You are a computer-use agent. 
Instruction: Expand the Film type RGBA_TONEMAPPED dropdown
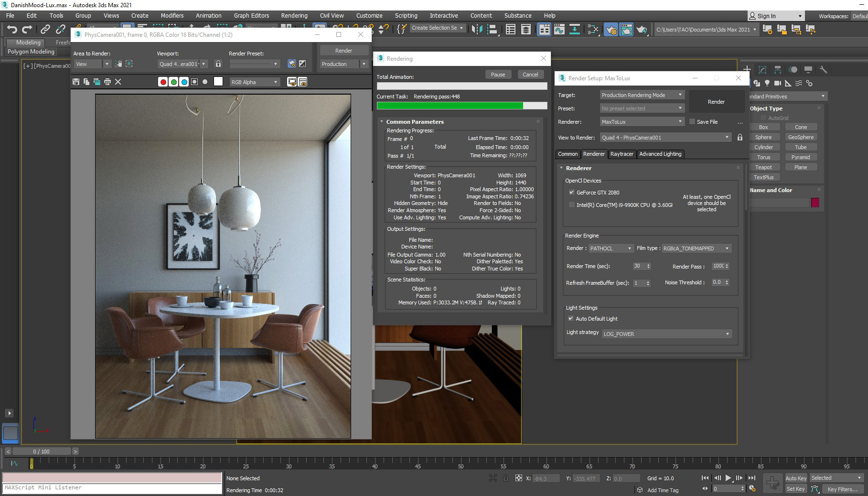(696, 248)
